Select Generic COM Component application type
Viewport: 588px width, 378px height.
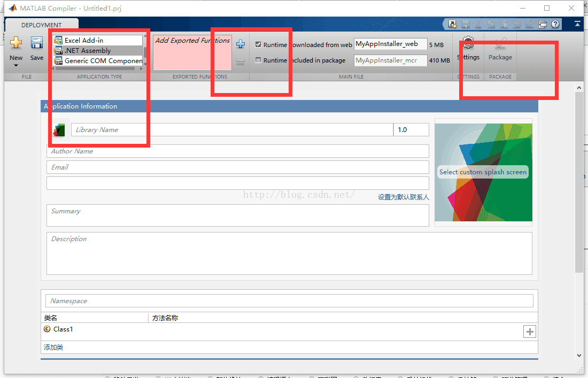click(98, 60)
